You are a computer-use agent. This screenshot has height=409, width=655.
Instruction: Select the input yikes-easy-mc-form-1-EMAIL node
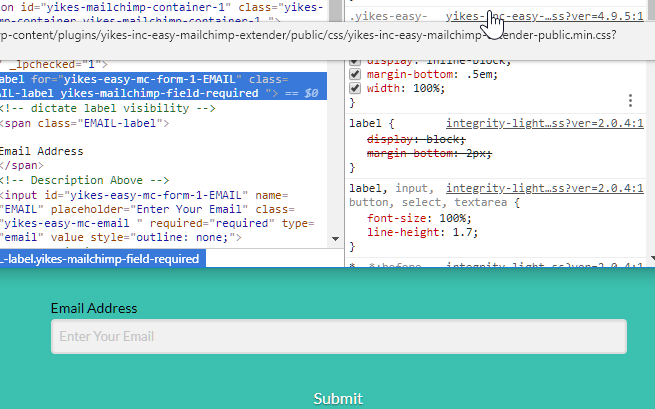click(x=157, y=216)
